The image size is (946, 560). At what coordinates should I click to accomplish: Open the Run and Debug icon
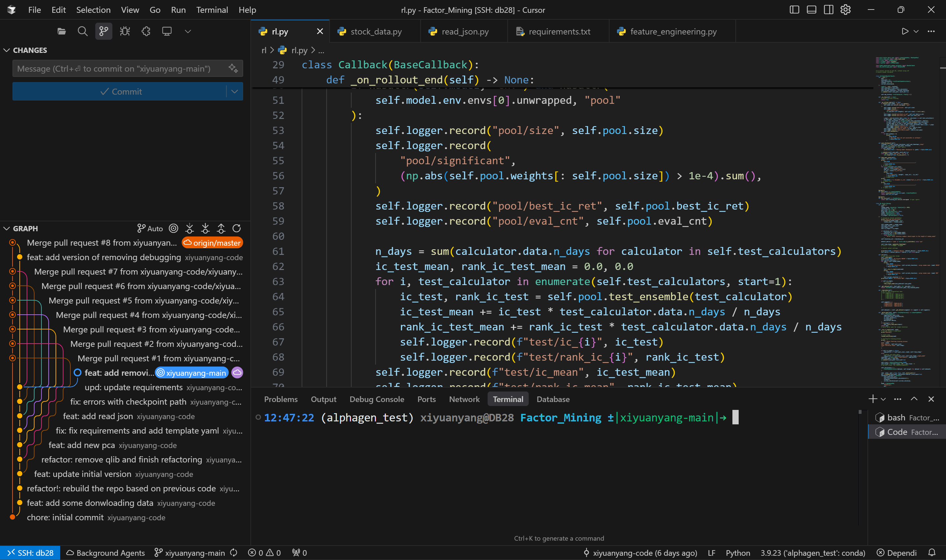(x=125, y=31)
